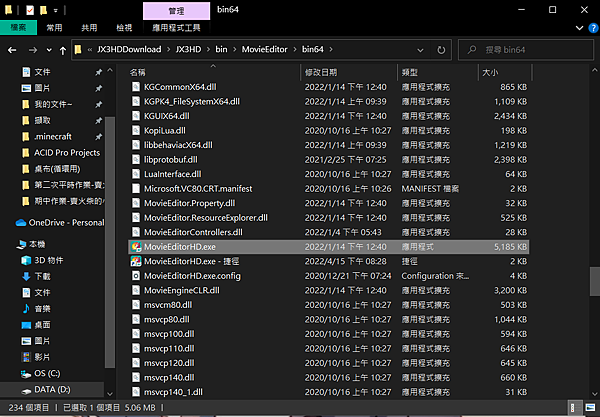The height and width of the screenshot is (417, 600).
Task: Select KGUIX64.dll file
Action: (x=166, y=116)
